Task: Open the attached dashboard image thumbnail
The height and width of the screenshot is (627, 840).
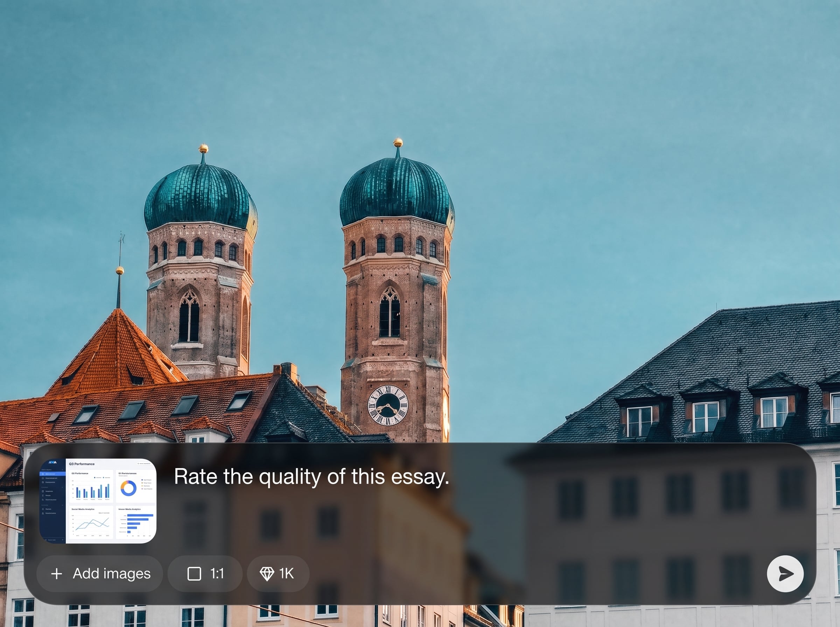Action: [x=98, y=501]
